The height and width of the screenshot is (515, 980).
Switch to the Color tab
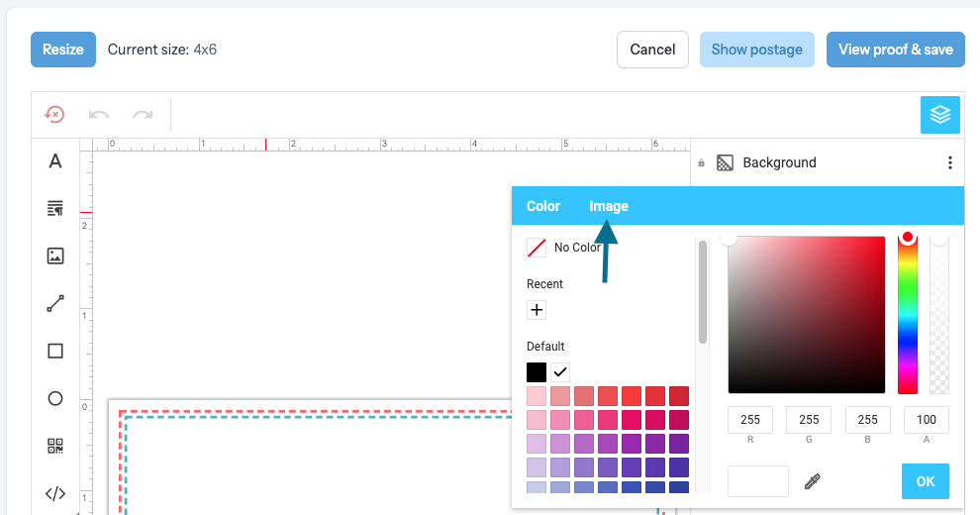[x=543, y=206]
